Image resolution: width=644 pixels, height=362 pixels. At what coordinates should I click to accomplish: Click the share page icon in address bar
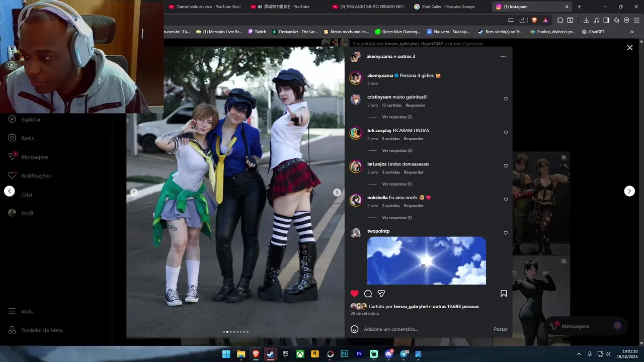pos(522,20)
